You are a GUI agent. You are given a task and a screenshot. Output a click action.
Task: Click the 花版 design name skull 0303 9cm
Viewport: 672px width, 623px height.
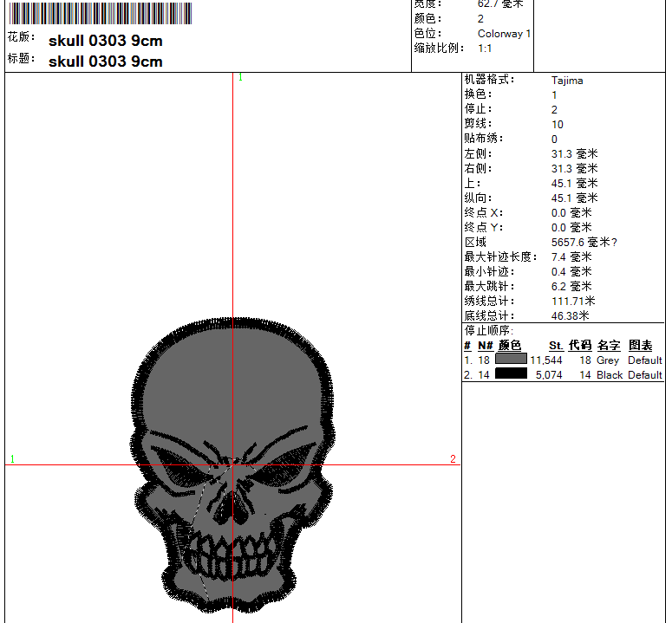point(105,41)
